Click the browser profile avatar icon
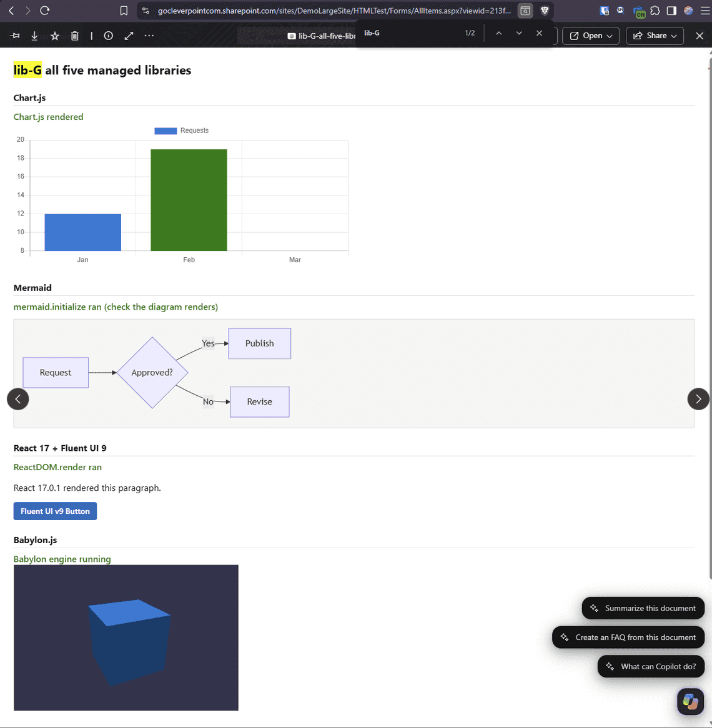712x728 pixels. [x=688, y=10]
